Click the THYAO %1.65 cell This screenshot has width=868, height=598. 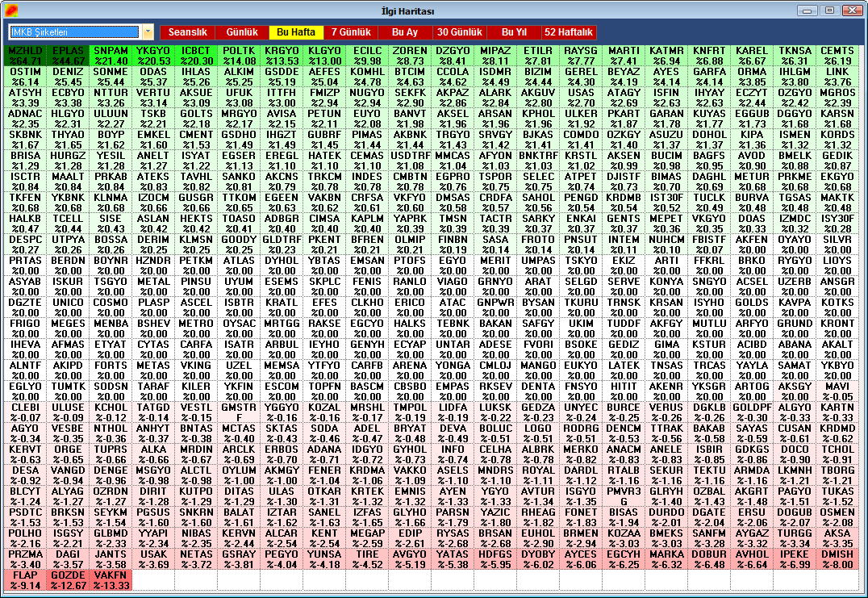68,140
